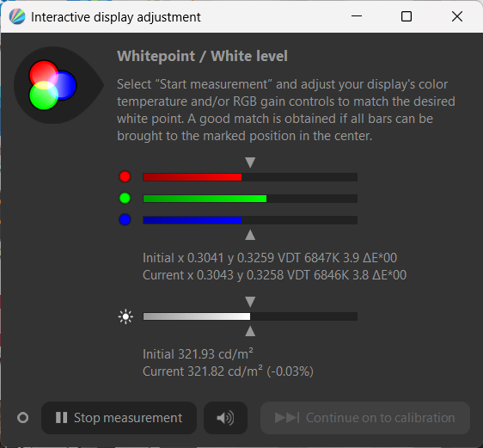Click the brightness sun icon
The width and height of the screenshot is (483, 448).
click(125, 316)
